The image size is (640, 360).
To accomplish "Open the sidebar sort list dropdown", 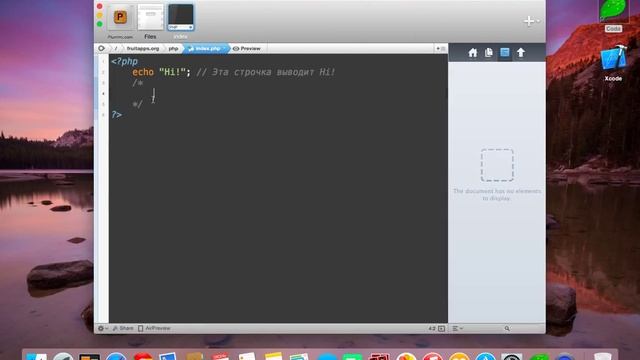I will 458,328.
